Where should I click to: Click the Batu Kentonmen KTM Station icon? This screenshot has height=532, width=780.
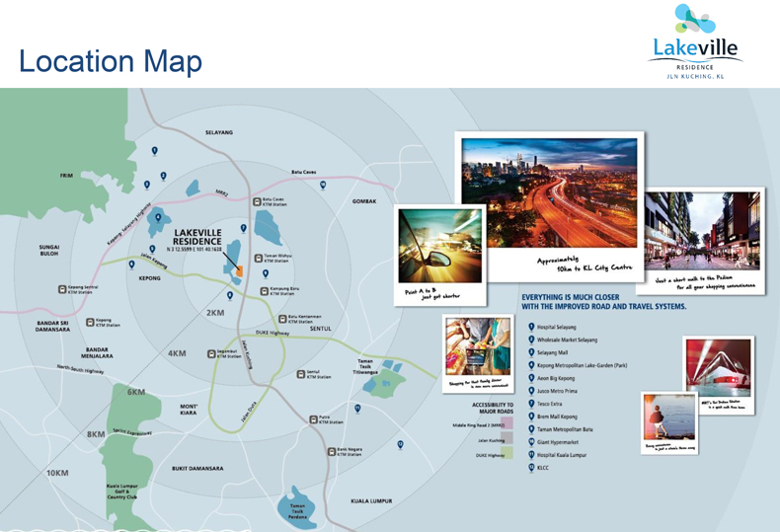pyautogui.click(x=282, y=319)
